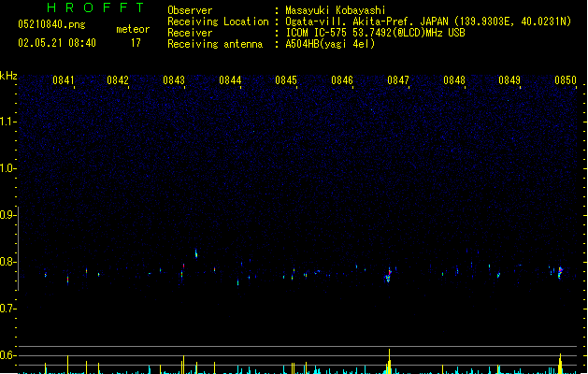Click the 'Observer' field label
588x374 pixels.
point(190,10)
